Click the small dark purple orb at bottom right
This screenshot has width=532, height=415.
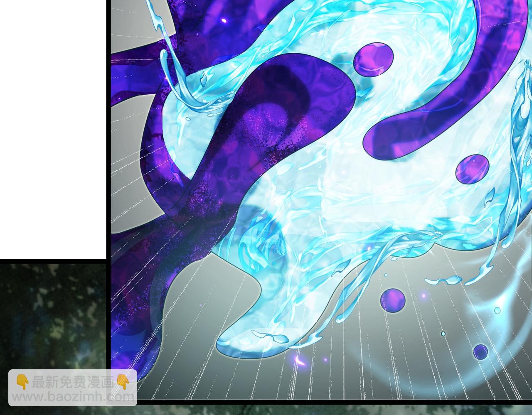[x=481, y=352]
